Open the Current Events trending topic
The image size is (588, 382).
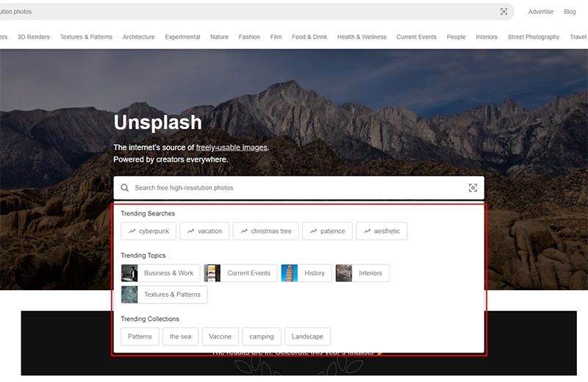tap(240, 273)
